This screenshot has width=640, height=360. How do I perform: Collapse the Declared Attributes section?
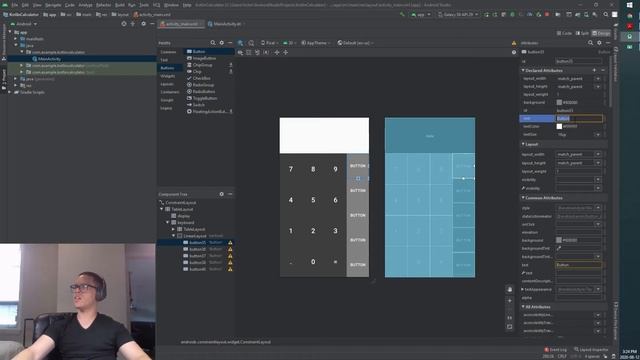[523, 71]
